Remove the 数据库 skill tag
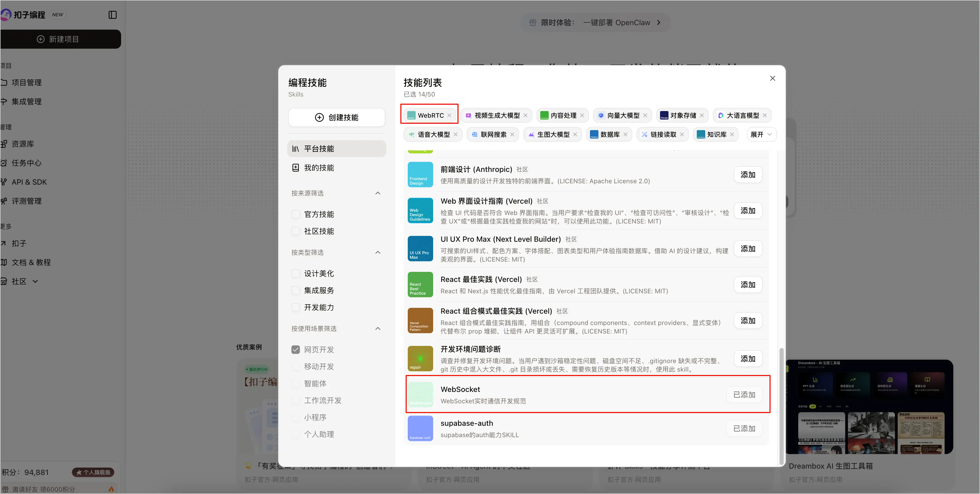This screenshot has width=980, height=494. click(x=625, y=134)
